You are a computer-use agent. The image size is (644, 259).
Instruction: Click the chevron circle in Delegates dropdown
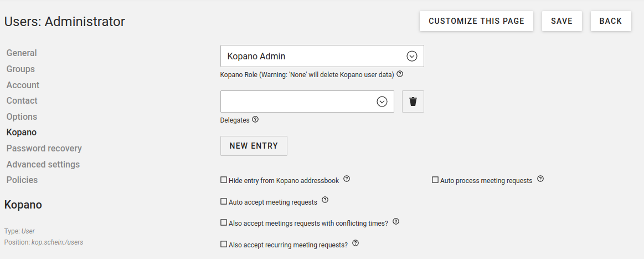383,101
